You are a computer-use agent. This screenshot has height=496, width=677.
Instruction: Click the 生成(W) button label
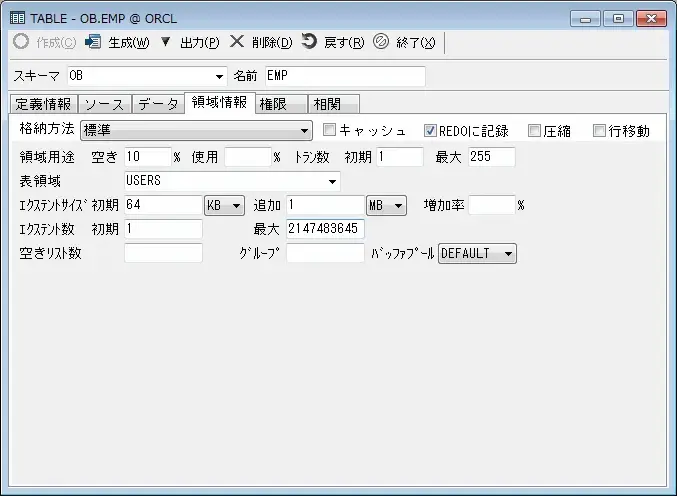point(129,43)
